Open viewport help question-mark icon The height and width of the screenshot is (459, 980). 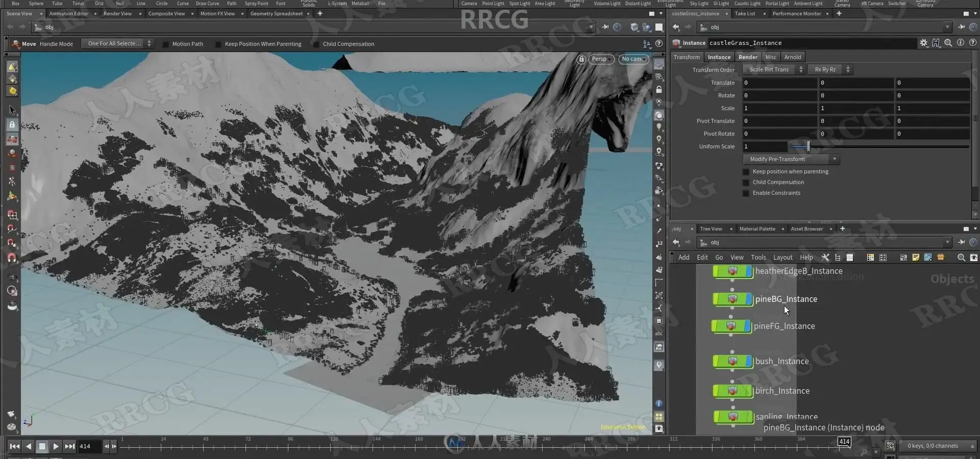tap(659, 44)
